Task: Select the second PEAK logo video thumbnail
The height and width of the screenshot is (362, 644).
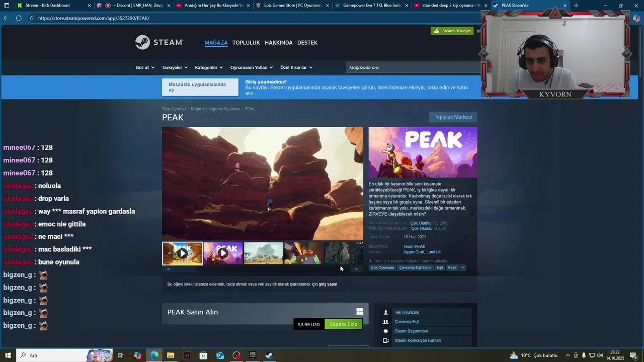Action: (x=223, y=253)
